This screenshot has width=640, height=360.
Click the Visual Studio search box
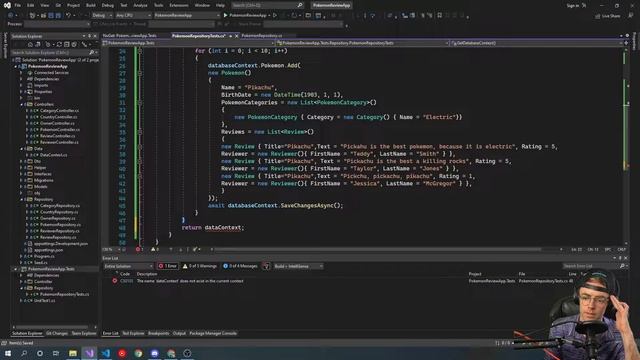pos(267,5)
